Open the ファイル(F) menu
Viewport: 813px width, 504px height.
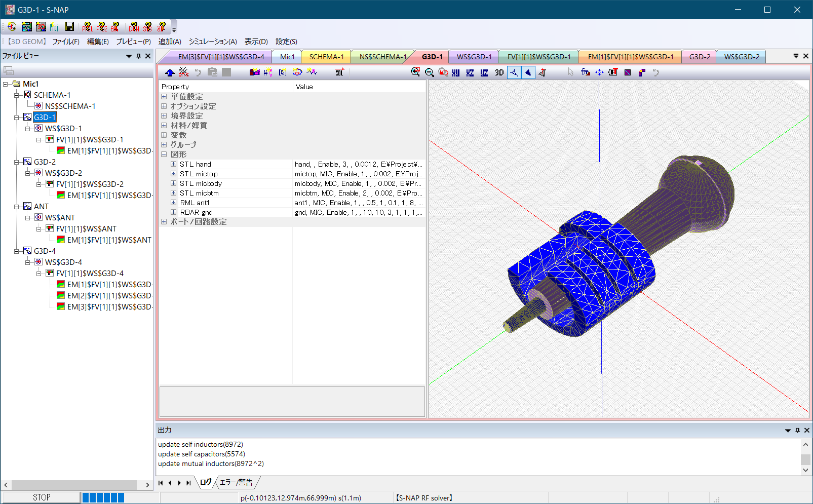(x=66, y=42)
